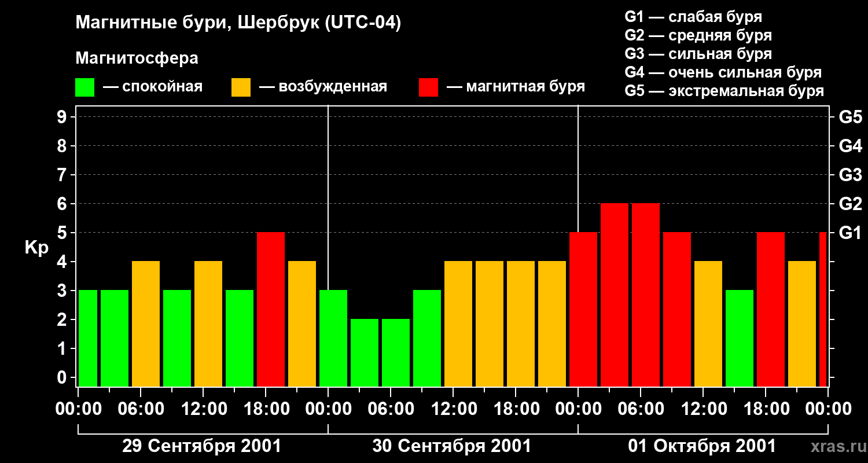Click the 'Магнитосфера' legend heading
The image size is (868, 463).
pos(137,58)
